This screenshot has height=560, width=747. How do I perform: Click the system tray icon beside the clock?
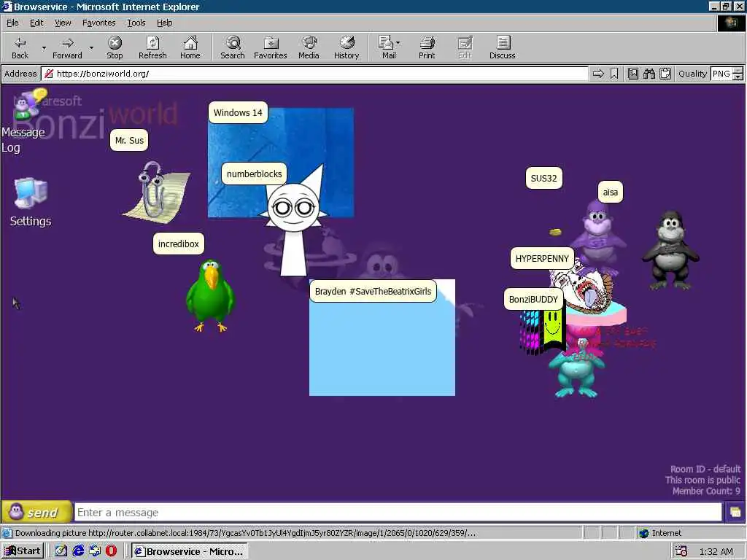coord(681,551)
